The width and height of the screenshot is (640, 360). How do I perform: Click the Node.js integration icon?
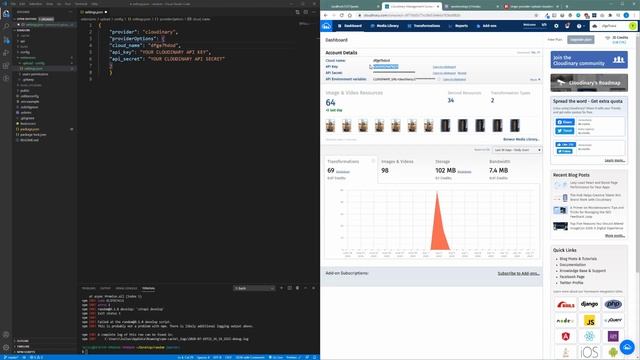point(565,320)
